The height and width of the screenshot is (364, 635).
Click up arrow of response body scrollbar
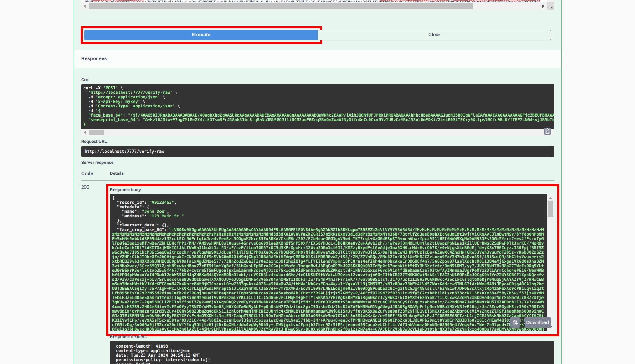click(x=550, y=198)
